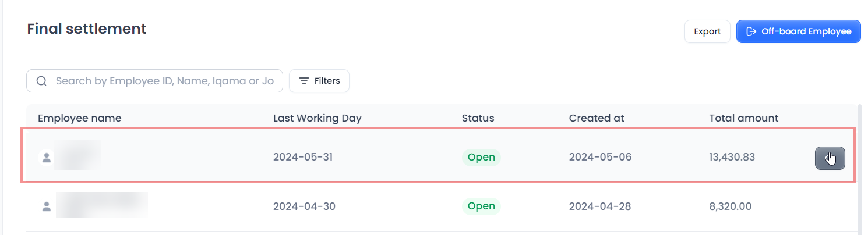The height and width of the screenshot is (235, 868).
Task: Click the Total amount column header
Action: pos(743,118)
